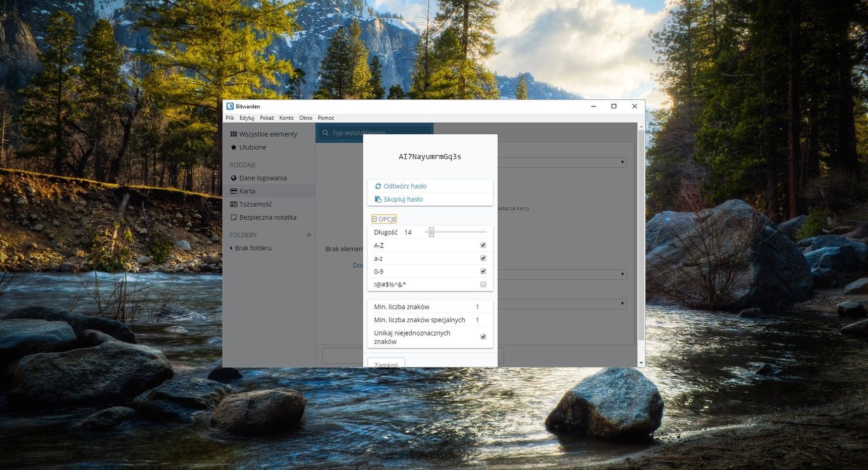Enable the !@#$%^&* special characters checkbox
Viewport: 868px width, 470px height.
click(483, 284)
